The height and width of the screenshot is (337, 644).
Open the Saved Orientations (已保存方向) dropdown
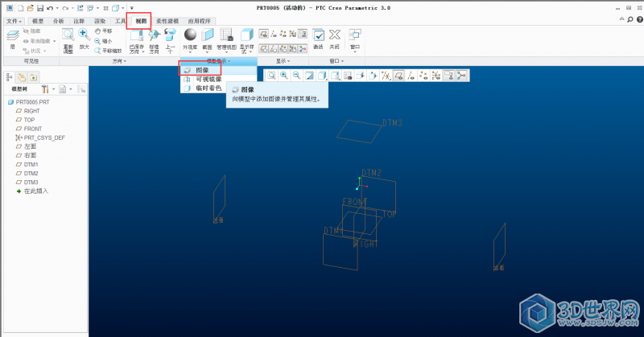(x=136, y=40)
